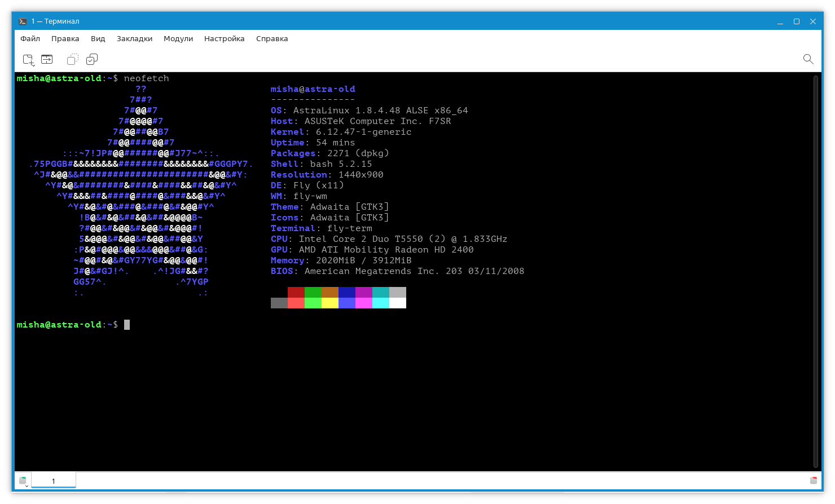835x504 pixels.
Task: Click the cursor at the empty shell prompt
Action: (x=127, y=325)
